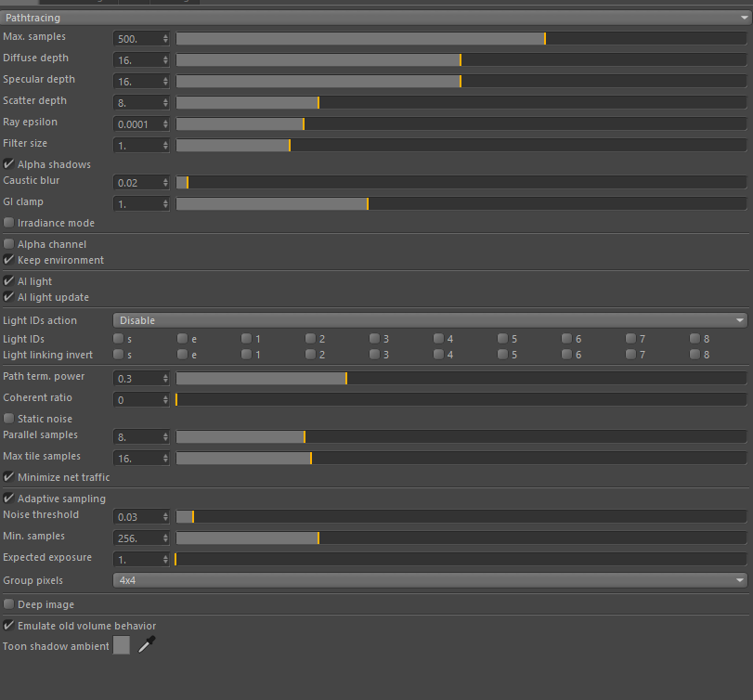Click the Max. samples slider
This screenshot has width=753, height=700.
point(461,38)
